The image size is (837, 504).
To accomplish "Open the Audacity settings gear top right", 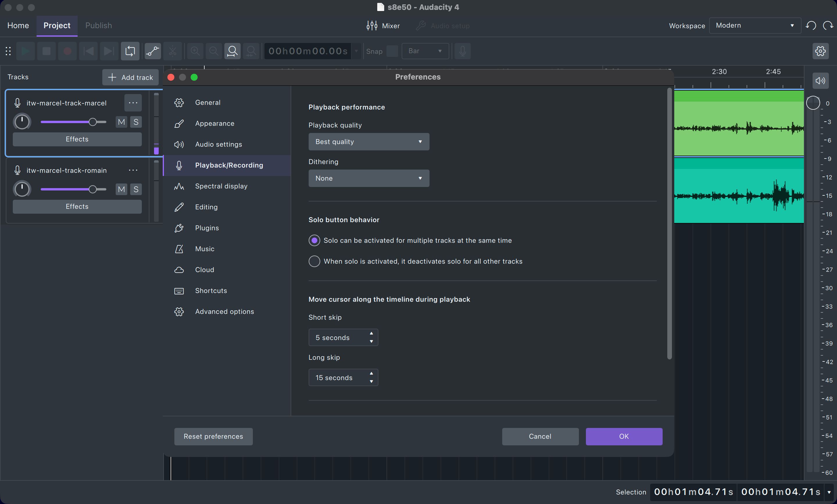I will click(820, 51).
